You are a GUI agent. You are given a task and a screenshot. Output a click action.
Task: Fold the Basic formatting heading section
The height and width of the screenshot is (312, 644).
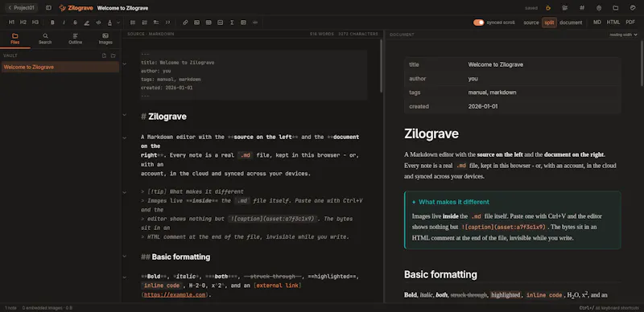pos(125,257)
